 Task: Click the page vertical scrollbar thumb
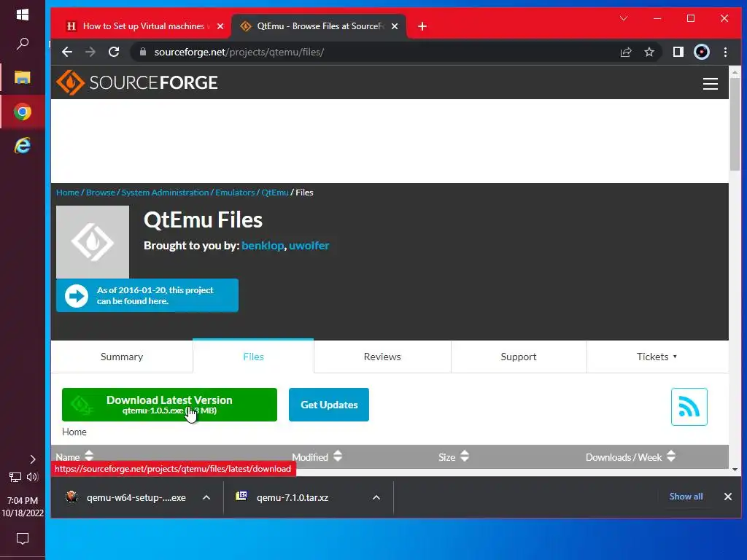(735, 124)
